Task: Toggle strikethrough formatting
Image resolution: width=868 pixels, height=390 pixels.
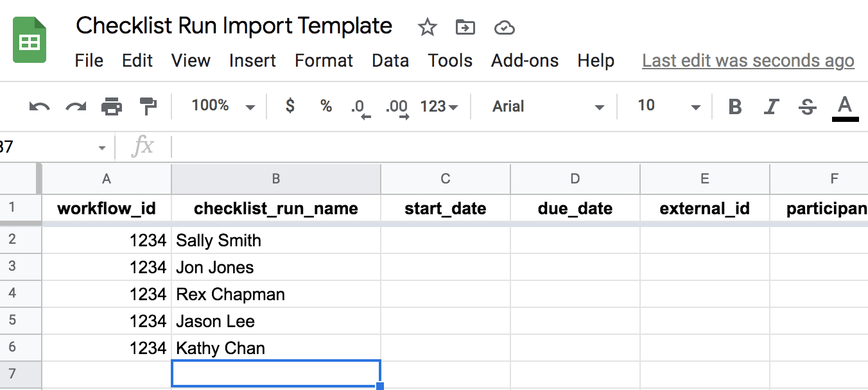Action: pyautogui.click(x=808, y=106)
